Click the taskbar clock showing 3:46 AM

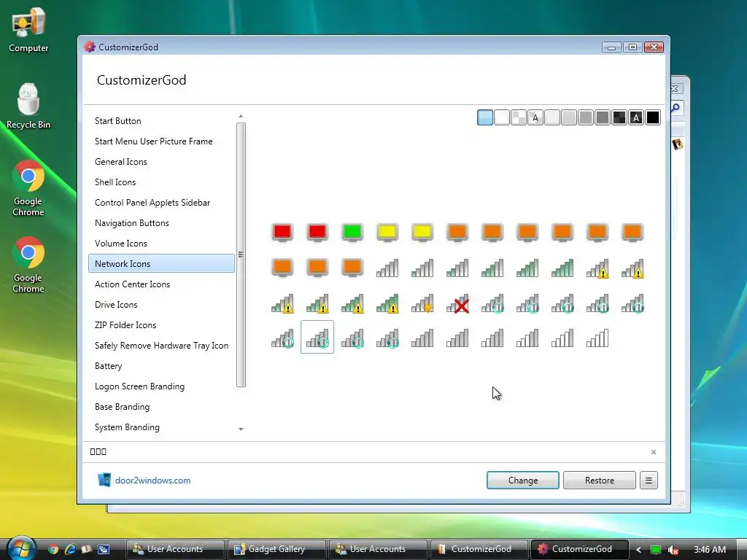point(710,550)
